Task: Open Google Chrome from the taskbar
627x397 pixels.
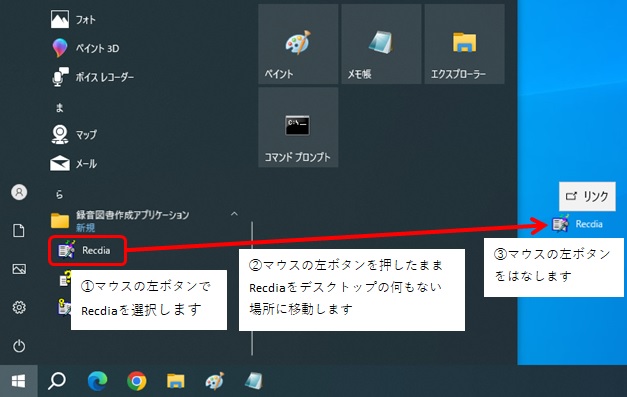Action: click(136, 381)
